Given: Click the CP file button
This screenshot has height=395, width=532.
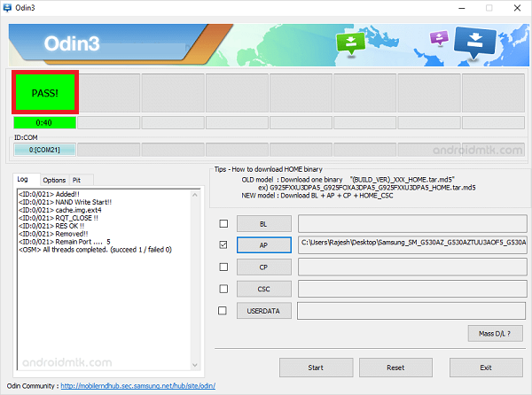Looking at the screenshot, I should 264,267.
